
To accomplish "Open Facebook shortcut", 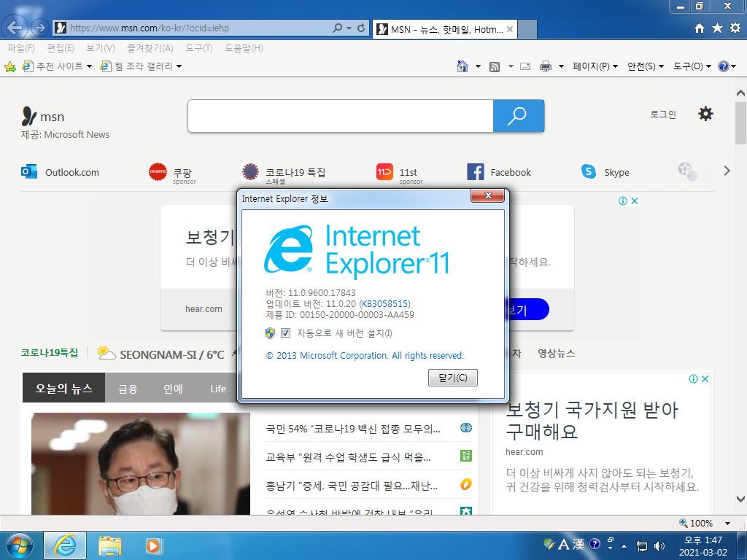I will [499, 172].
